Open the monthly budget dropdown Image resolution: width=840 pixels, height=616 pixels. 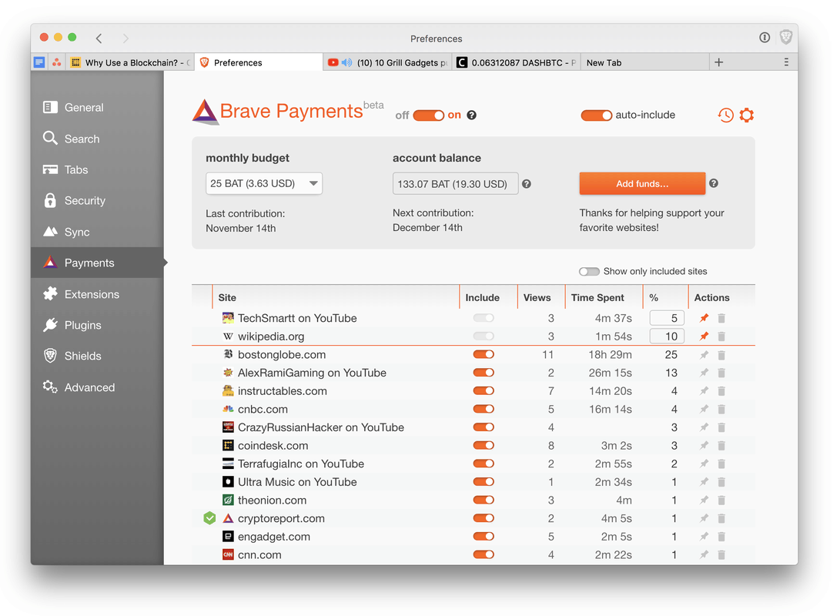(263, 183)
